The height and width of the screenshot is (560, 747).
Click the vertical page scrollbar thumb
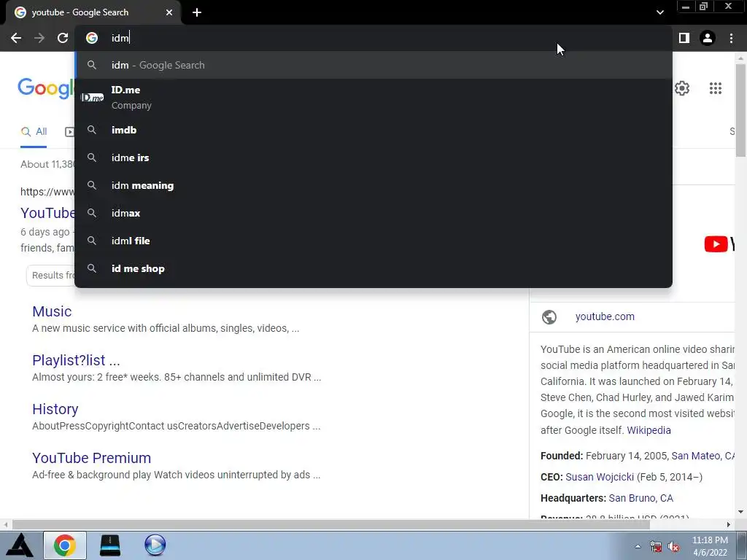tap(740, 110)
